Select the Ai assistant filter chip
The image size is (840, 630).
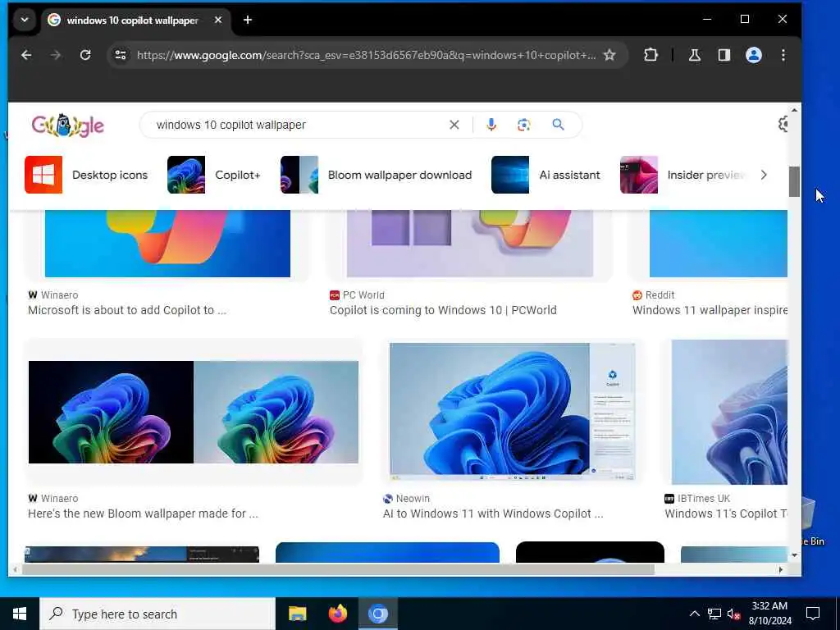(546, 175)
